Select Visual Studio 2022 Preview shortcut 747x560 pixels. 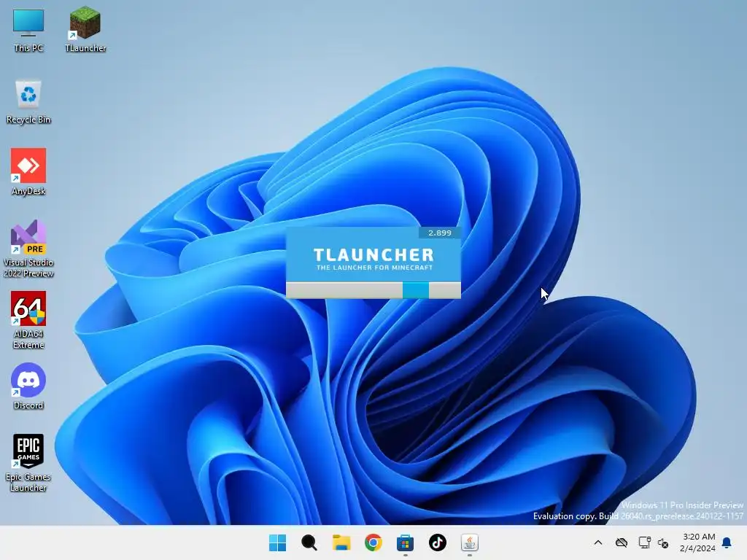click(x=28, y=249)
